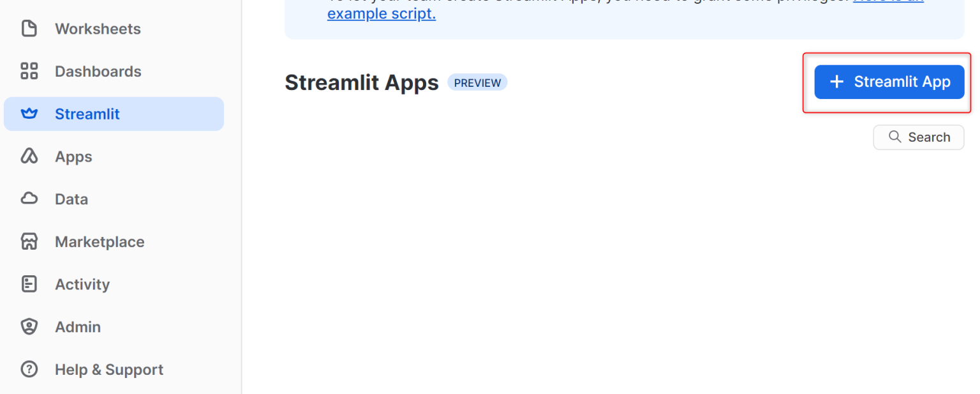
Task: Click the Search button
Action: pyautogui.click(x=918, y=137)
